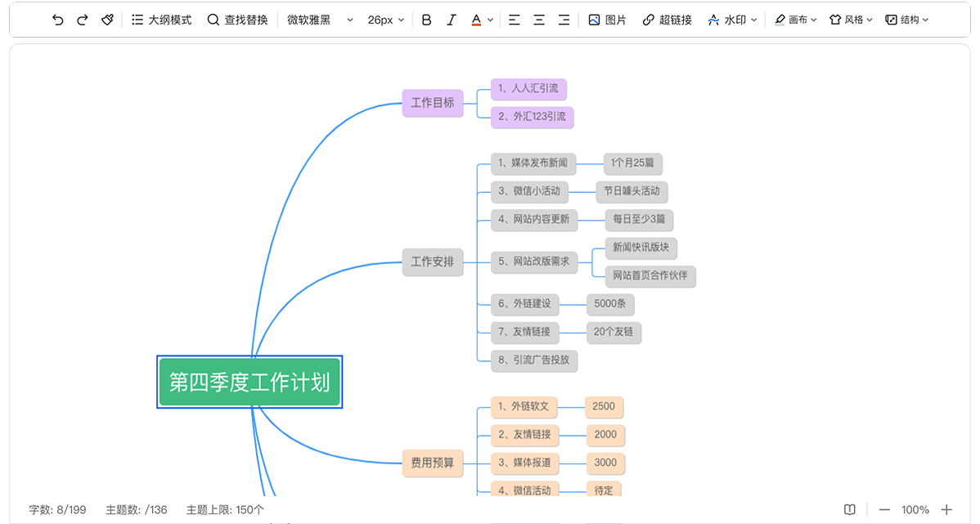This screenshot has width=980, height=524.
Task: Open the 水印 watermark dropdown
Action: [x=732, y=20]
